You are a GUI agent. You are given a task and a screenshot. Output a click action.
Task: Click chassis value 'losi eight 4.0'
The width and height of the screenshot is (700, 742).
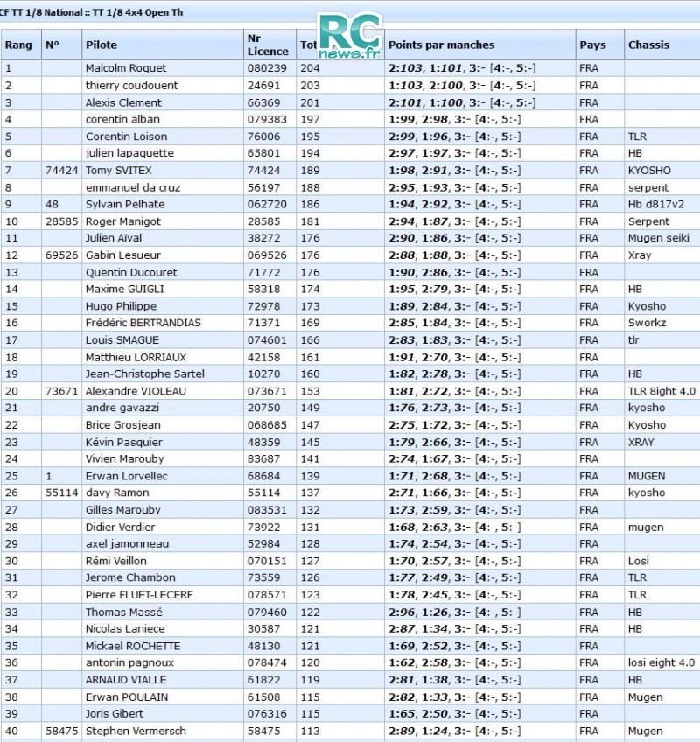coord(661,662)
